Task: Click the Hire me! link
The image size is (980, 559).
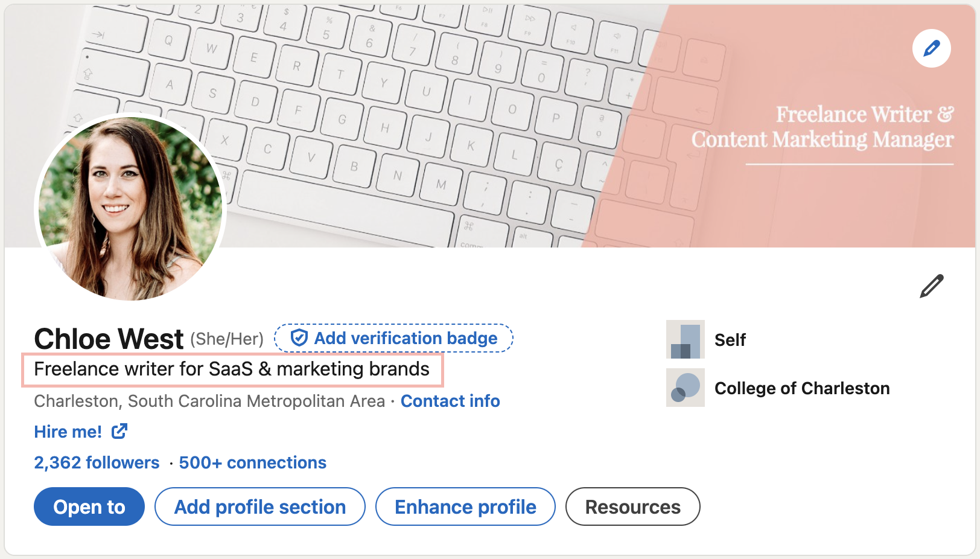Action: (x=67, y=431)
